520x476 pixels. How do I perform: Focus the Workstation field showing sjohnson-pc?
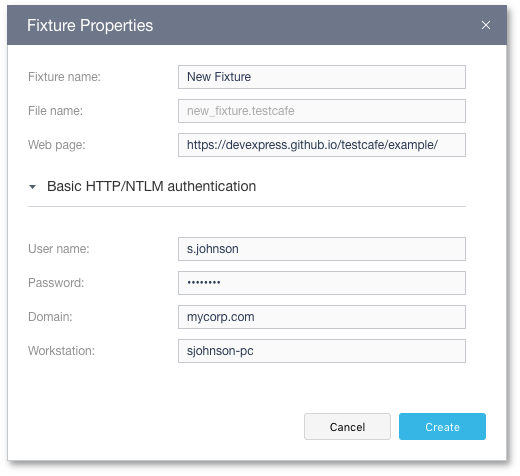click(x=322, y=351)
